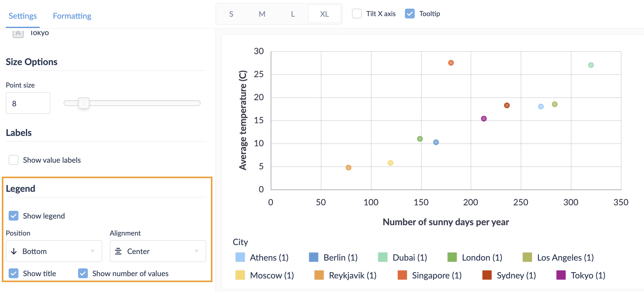This screenshot has height=292, width=644.
Task: Open the legend Alignment dropdown
Action: tap(158, 251)
